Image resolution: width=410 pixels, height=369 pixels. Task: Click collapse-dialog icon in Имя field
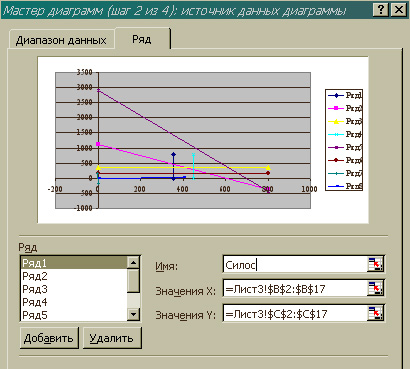[376, 264]
